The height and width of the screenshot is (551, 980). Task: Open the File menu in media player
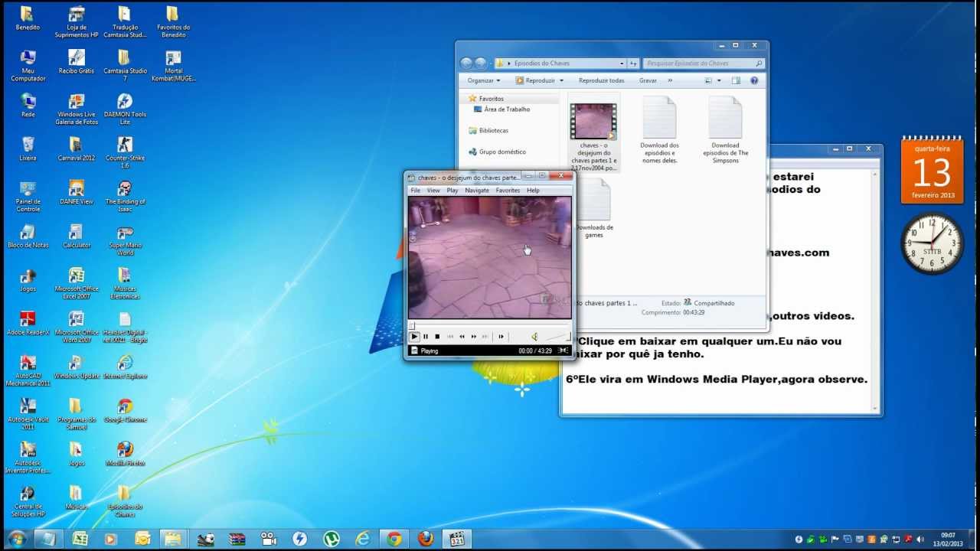coord(415,191)
